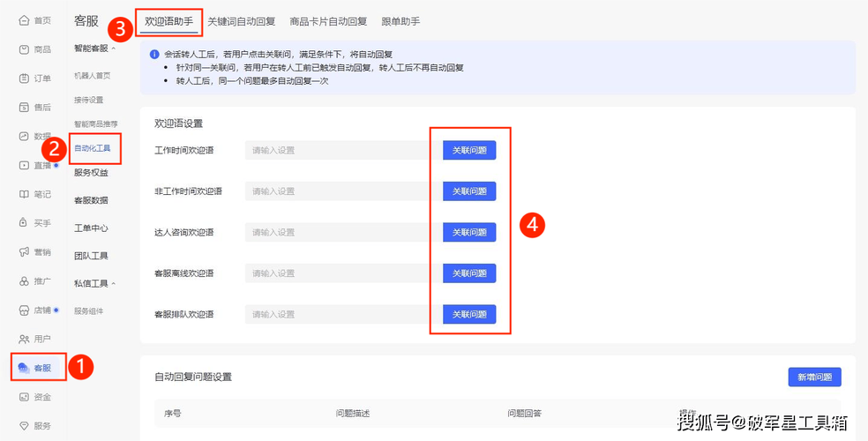The width and height of the screenshot is (868, 441).
Task: Click 关联问题 for 工作时间欢迎语
Action: (x=469, y=151)
